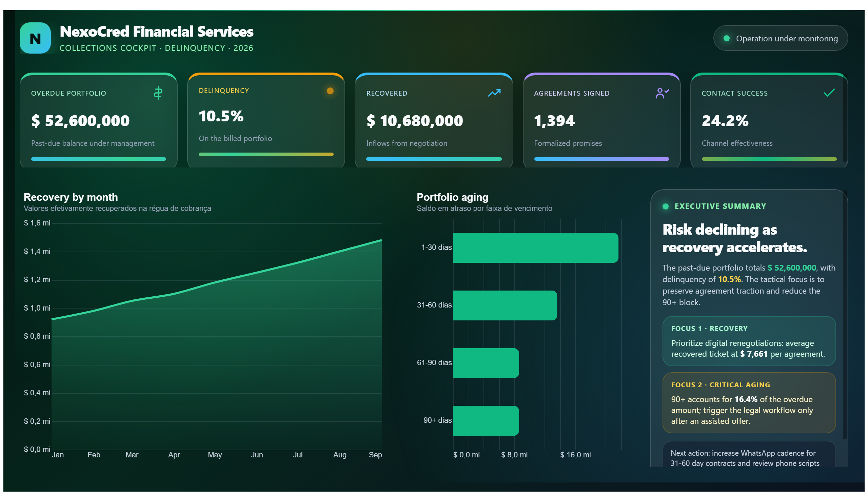Click the executive summary panel scrollbar
This screenshot has height=495, width=868.
click(x=845, y=315)
